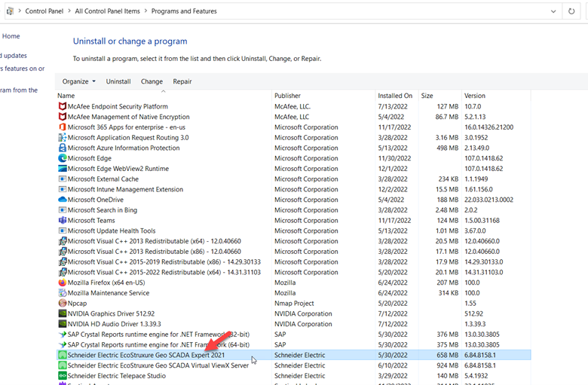Click the McAfee Endpoint Security Platform icon
This screenshot has height=385, width=588.
pyautogui.click(x=63, y=106)
